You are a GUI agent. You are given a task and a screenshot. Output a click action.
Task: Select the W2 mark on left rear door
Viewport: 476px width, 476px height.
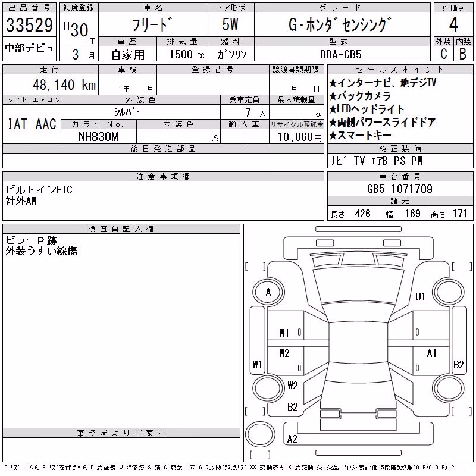(284, 353)
